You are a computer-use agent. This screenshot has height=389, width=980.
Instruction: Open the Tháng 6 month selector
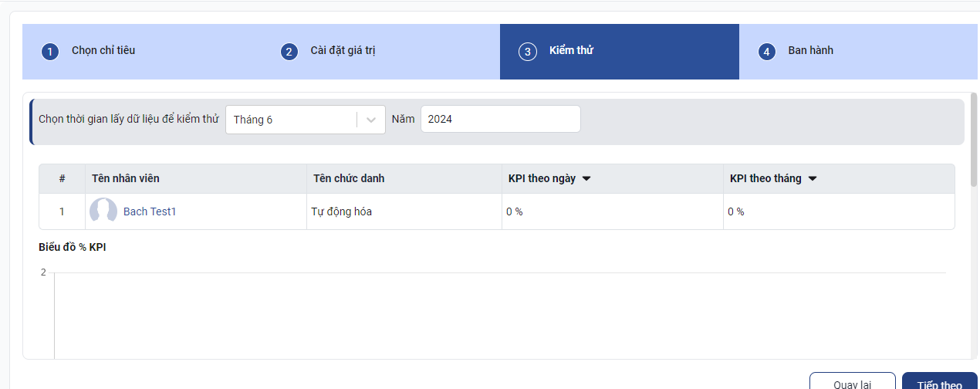(x=291, y=120)
